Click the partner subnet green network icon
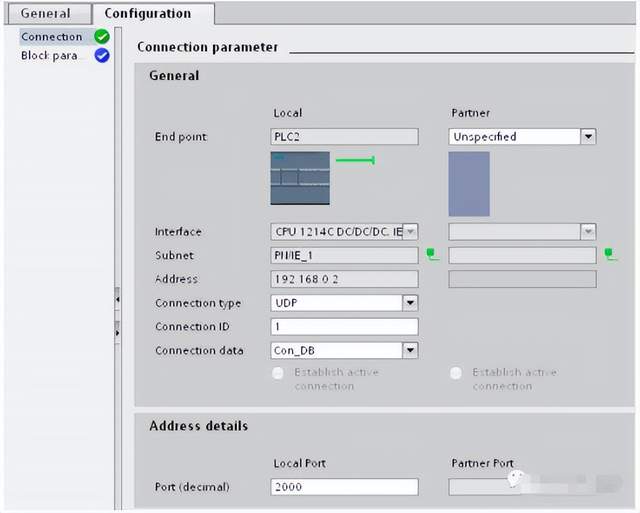The image size is (640, 513). 610,255
